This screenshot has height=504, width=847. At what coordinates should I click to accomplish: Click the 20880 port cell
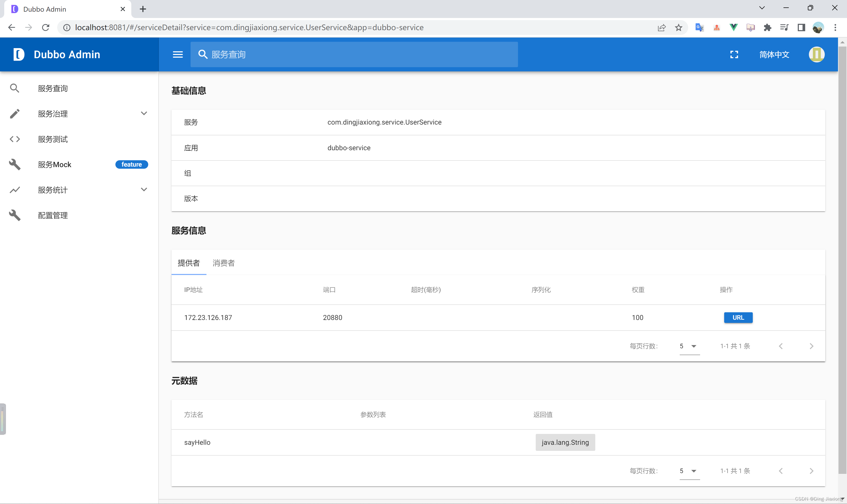point(332,318)
